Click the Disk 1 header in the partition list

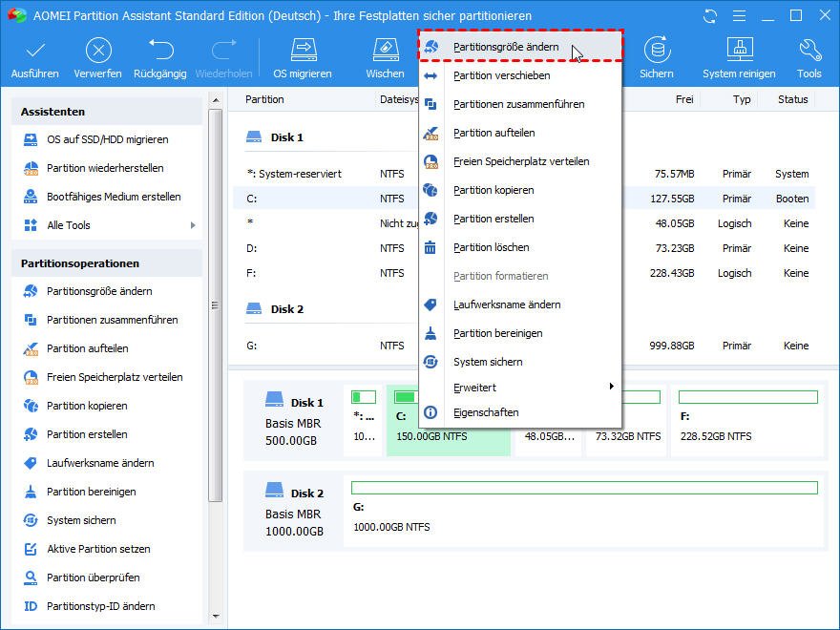coord(275,137)
